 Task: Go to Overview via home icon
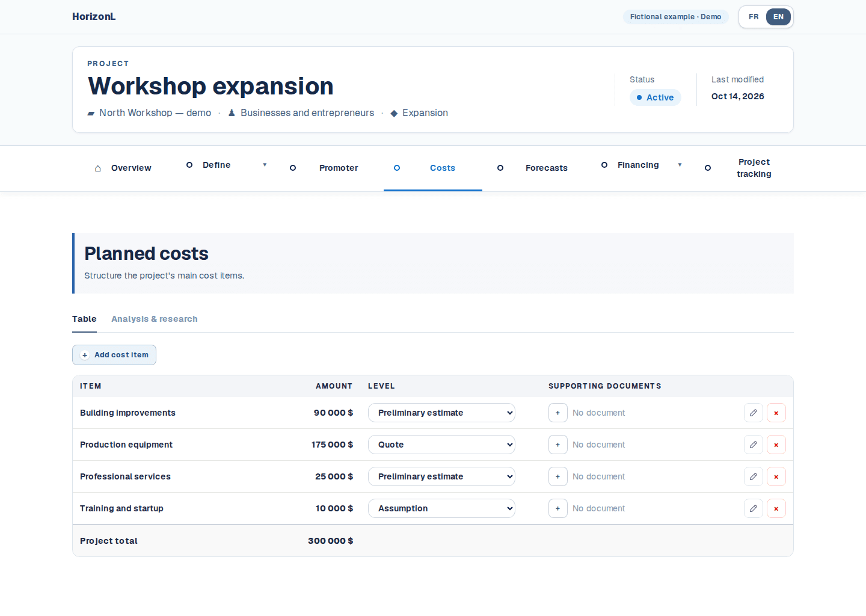coord(98,168)
